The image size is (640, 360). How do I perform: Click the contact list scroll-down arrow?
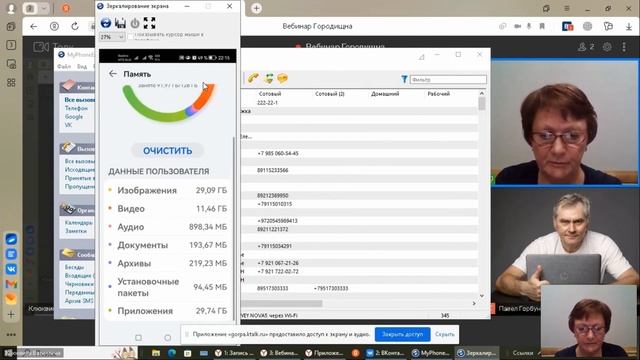pyautogui.click(x=482, y=296)
